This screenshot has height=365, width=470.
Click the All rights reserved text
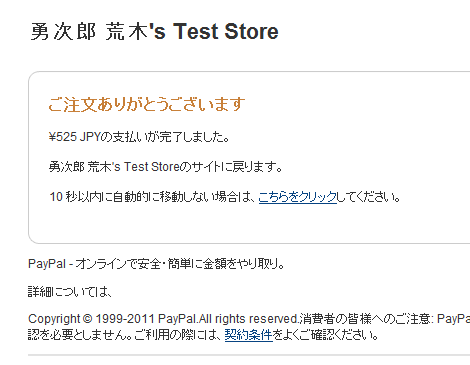249,319
